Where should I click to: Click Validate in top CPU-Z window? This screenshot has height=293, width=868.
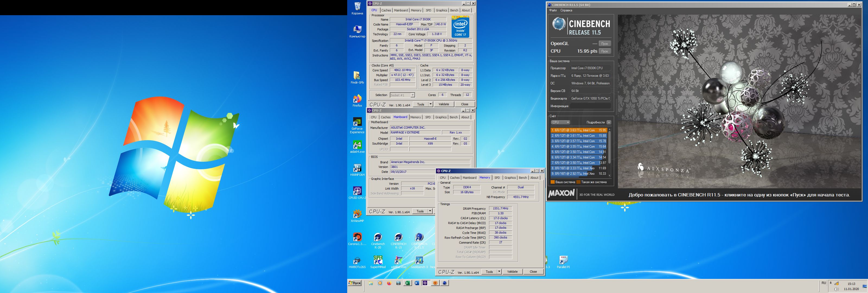pos(443,104)
